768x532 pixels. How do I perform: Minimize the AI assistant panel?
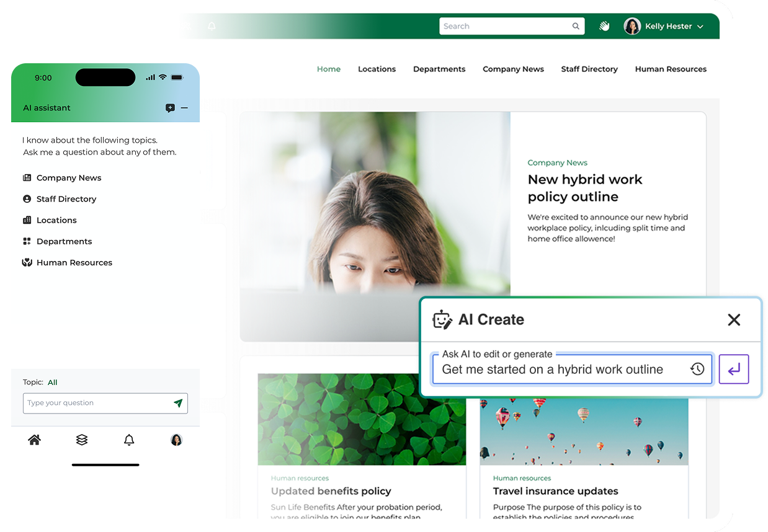coord(184,108)
